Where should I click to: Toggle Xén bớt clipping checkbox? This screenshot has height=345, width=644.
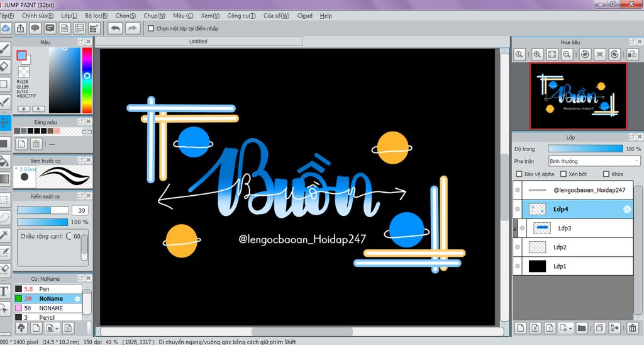coord(563,174)
